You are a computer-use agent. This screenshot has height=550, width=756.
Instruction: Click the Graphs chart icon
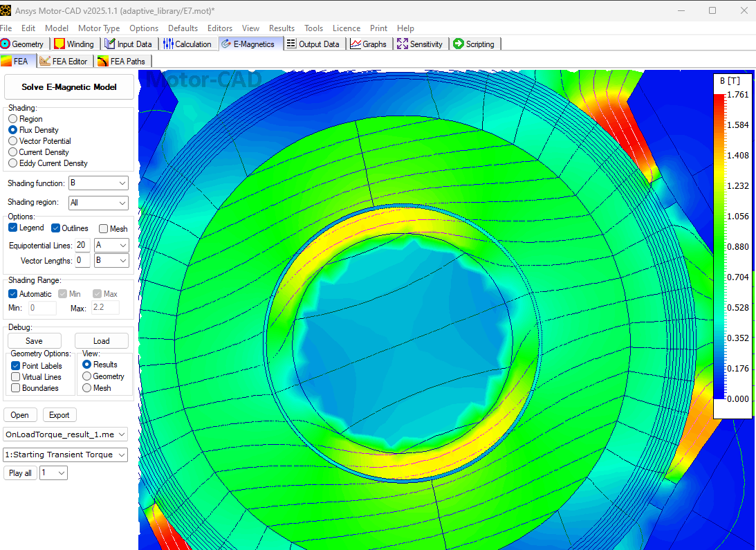pyautogui.click(x=356, y=44)
